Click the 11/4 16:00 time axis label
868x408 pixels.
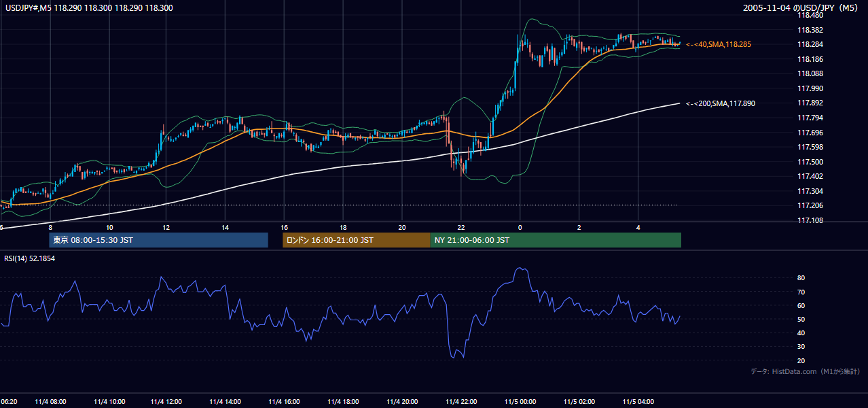[x=285, y=402]
